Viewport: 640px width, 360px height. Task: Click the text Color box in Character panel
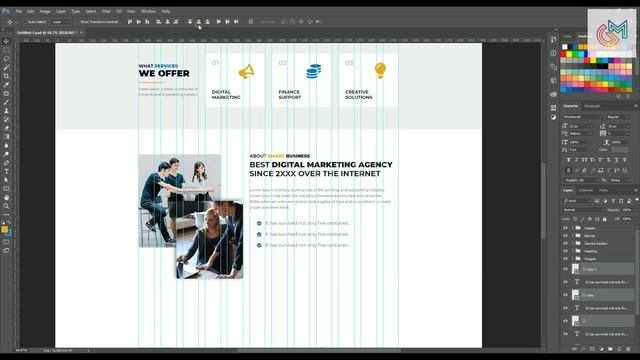tap(620, 150)
